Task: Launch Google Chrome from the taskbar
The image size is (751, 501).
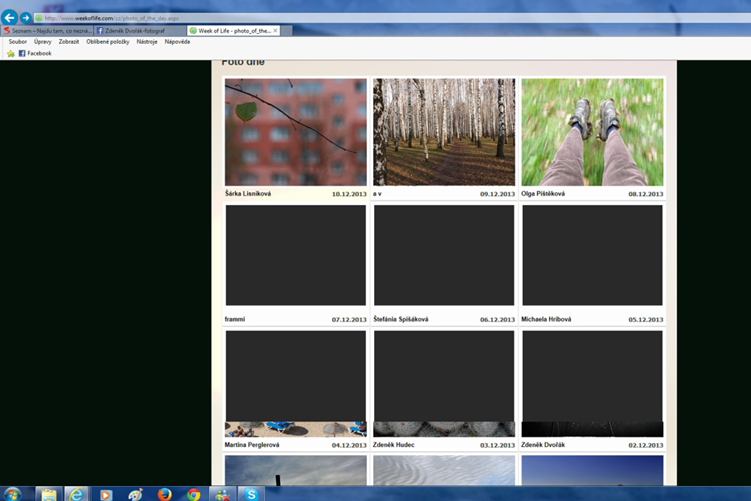Action: [193, 494]
